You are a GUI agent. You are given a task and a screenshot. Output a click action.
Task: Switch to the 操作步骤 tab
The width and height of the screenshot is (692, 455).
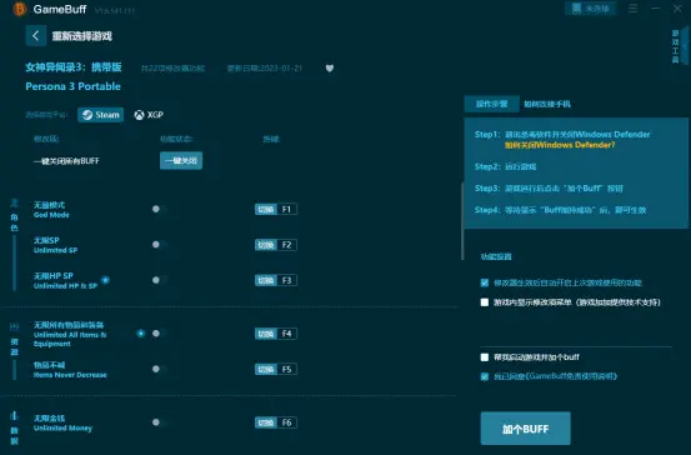pos(492,104)
